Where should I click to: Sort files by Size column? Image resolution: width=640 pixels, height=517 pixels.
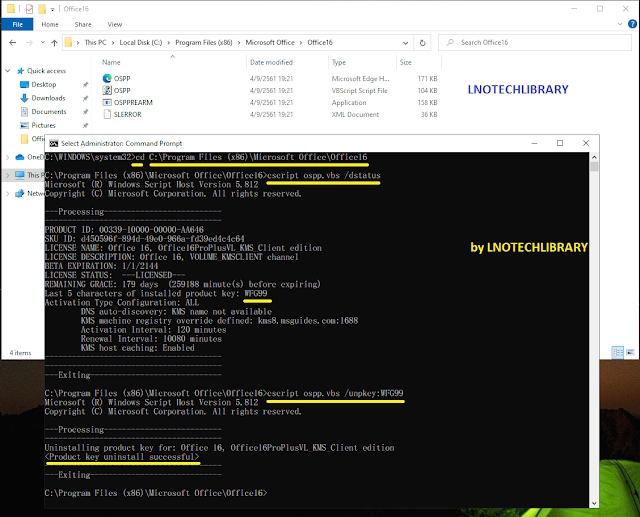[x=405, y=62]
